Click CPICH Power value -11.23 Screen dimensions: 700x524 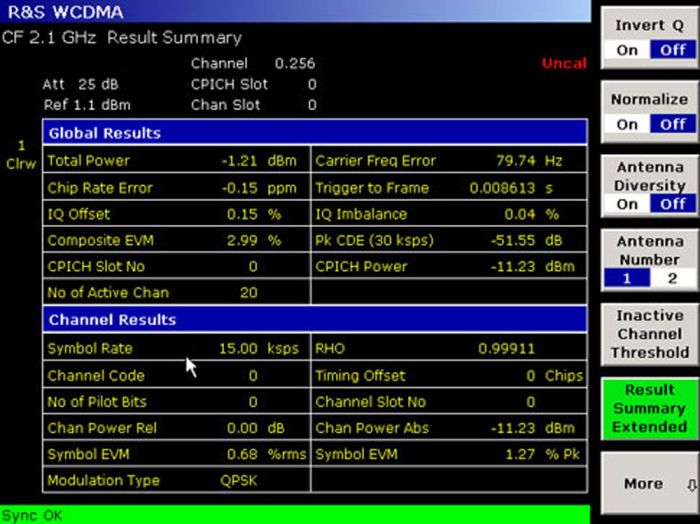(x=512, y=266)
